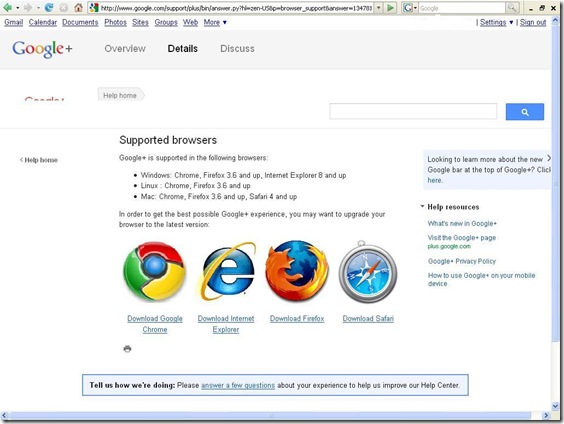Screen dimensions: 564x424
Task: Click the Sign out link
Action: click(x=533, y=22)
